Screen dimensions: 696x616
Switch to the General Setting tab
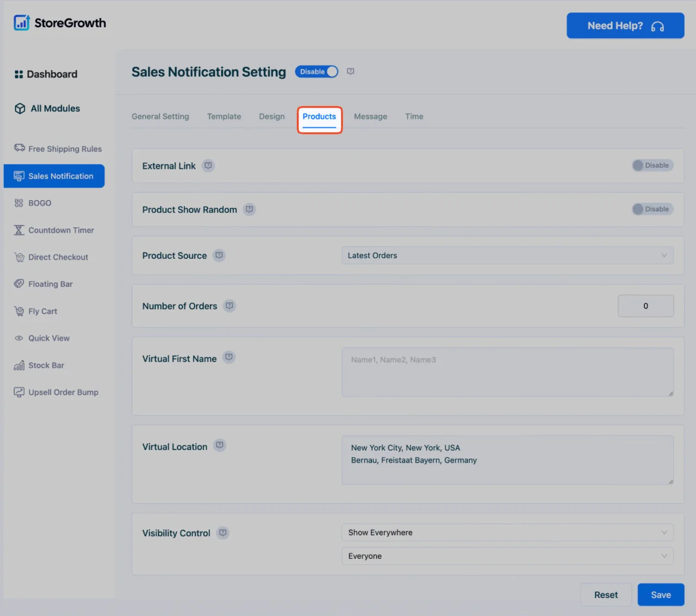click(160, 116)
